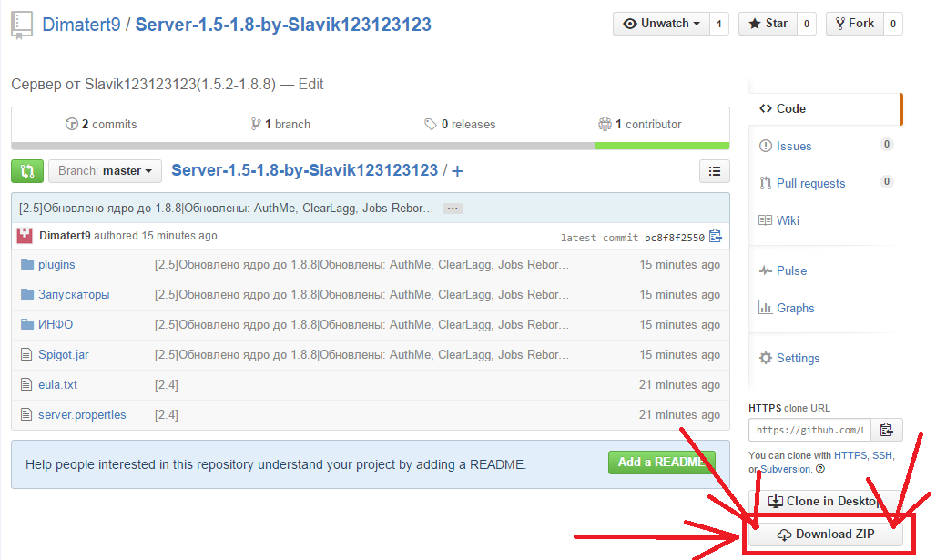The height and width of the screenshot is (560, 936).
Task: Show the 1 contributor page
Action: pos(640,124)
